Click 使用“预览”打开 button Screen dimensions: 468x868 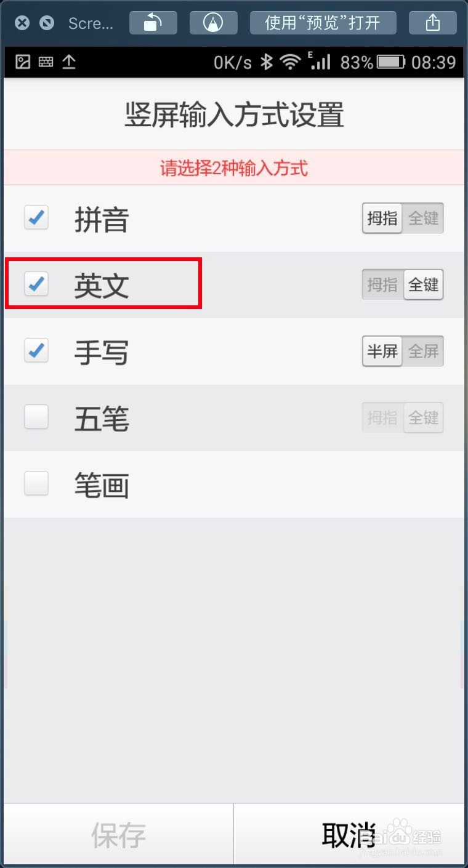coord(323,23)
